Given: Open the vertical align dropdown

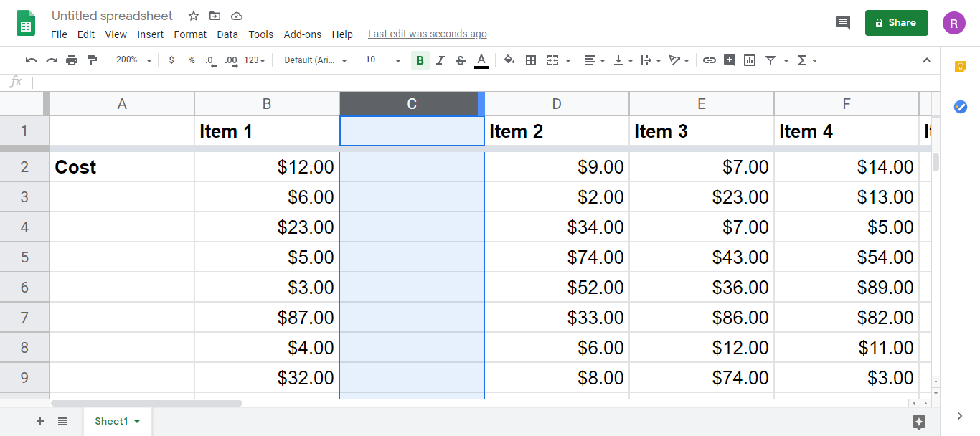Looking at the screenshot, I should pos(623,60).
